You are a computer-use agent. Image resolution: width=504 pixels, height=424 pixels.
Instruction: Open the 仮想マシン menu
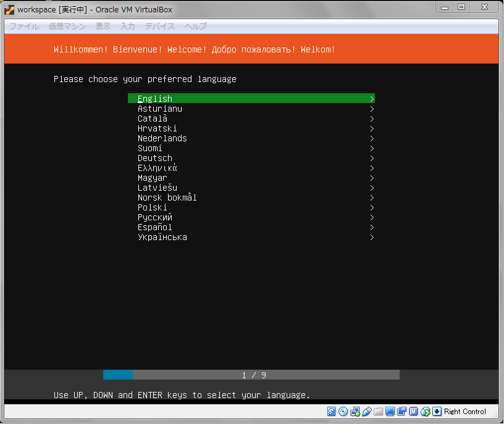(x=67, y=27)
